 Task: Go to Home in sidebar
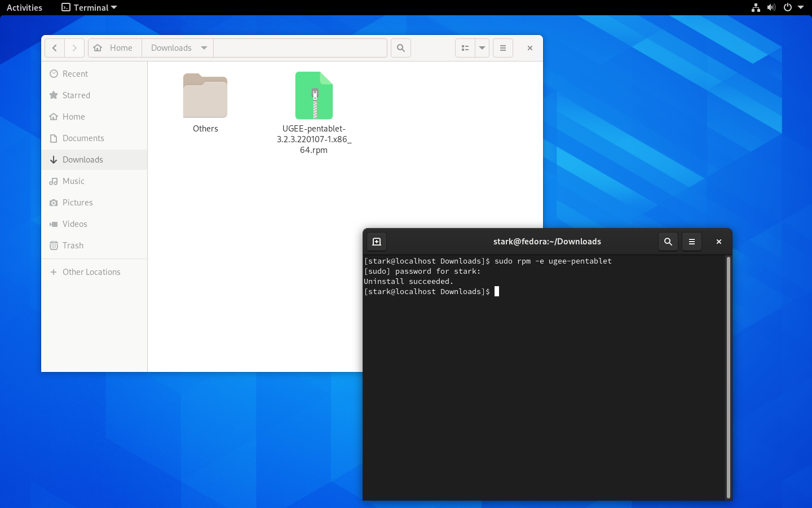94,117
